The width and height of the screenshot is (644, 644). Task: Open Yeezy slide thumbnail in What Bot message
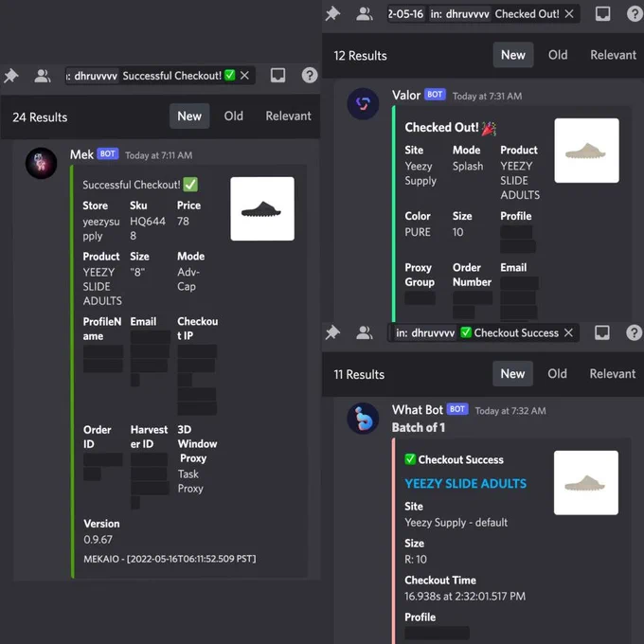coord(586,483)
